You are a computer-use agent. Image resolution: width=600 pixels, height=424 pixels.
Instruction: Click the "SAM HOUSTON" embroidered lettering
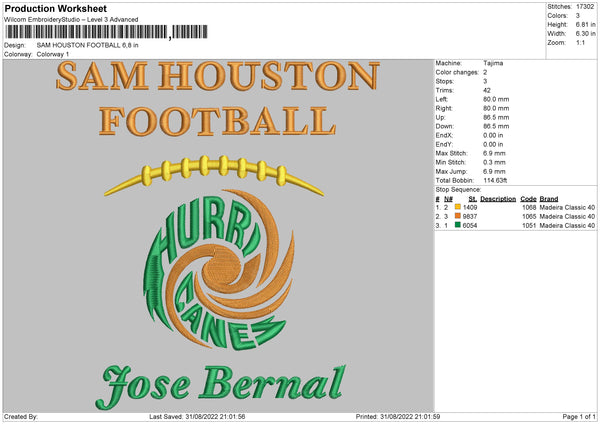tap(218, 76)
